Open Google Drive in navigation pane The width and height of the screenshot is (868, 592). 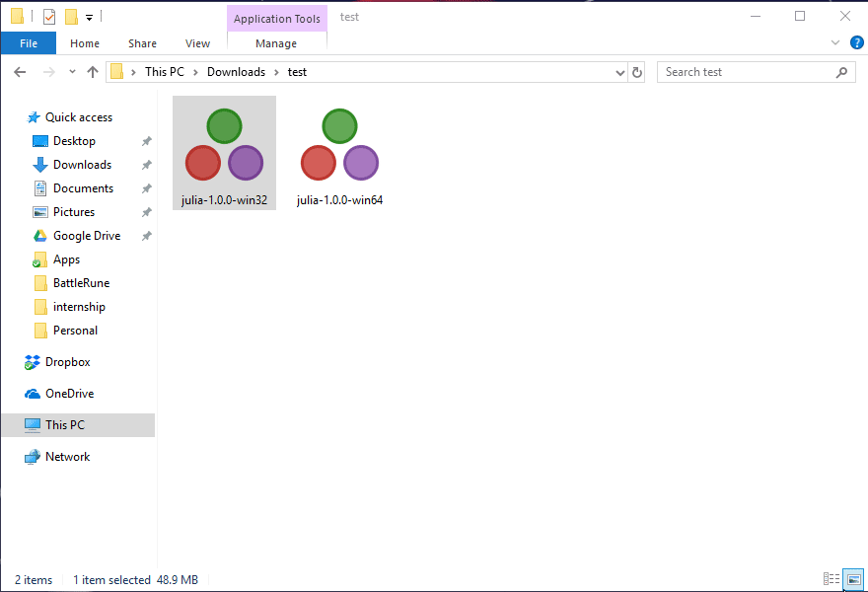coord(87,236)
